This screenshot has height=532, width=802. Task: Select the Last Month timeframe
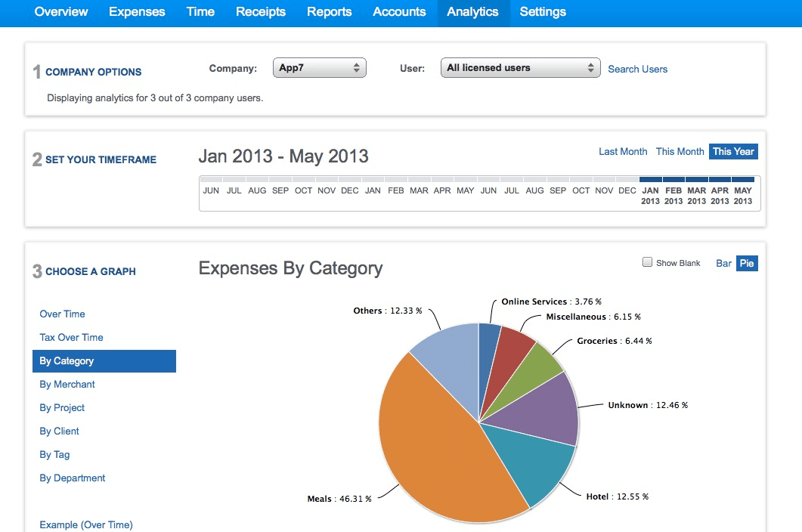622,151
